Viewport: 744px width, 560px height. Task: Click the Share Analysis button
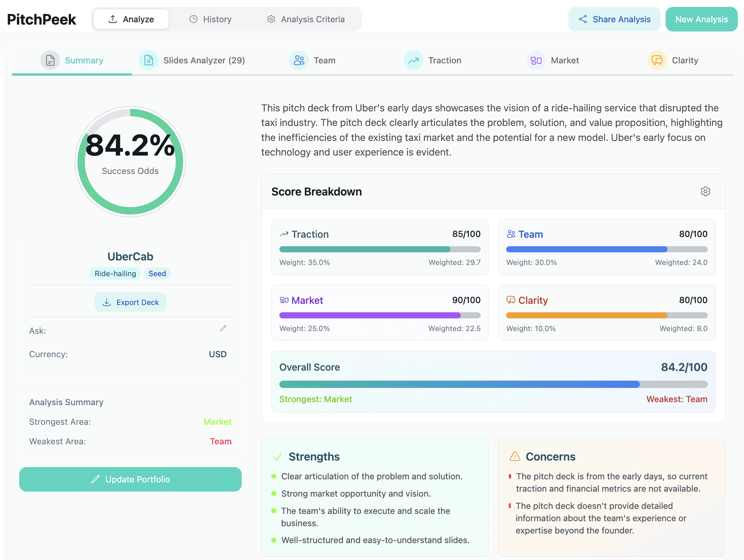coord(614,19)
